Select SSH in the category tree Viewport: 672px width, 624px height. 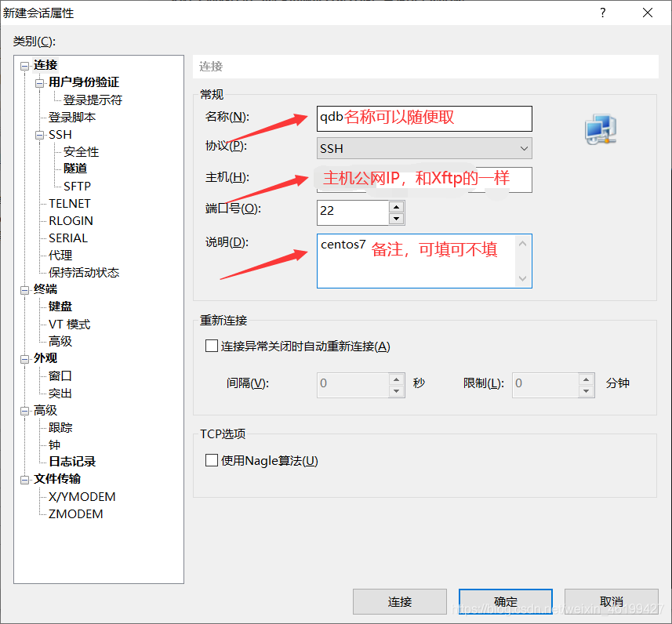60,135
